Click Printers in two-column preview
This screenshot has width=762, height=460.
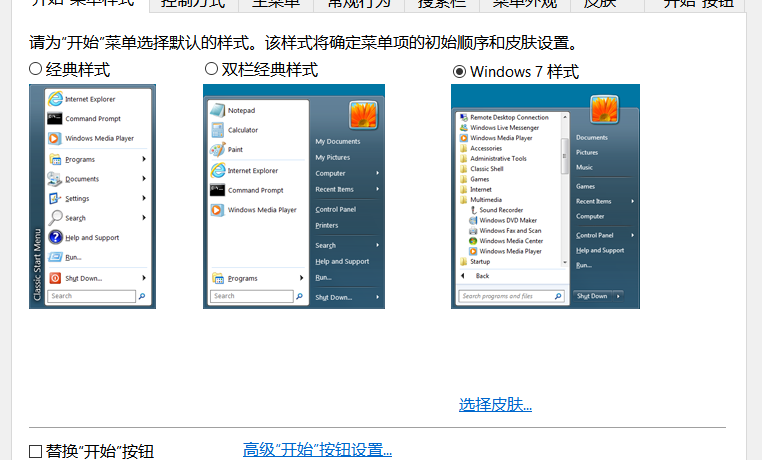click(327, 225)
